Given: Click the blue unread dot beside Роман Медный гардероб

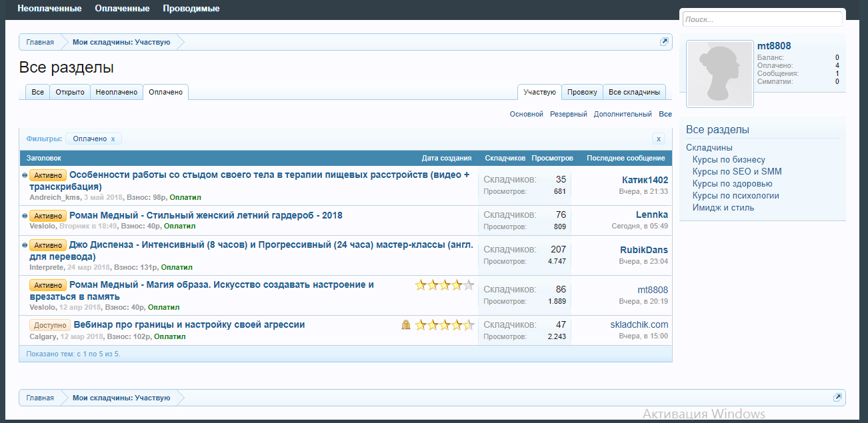Looking at the screenshot, I should pyautogui.click(x=25, y=216).
